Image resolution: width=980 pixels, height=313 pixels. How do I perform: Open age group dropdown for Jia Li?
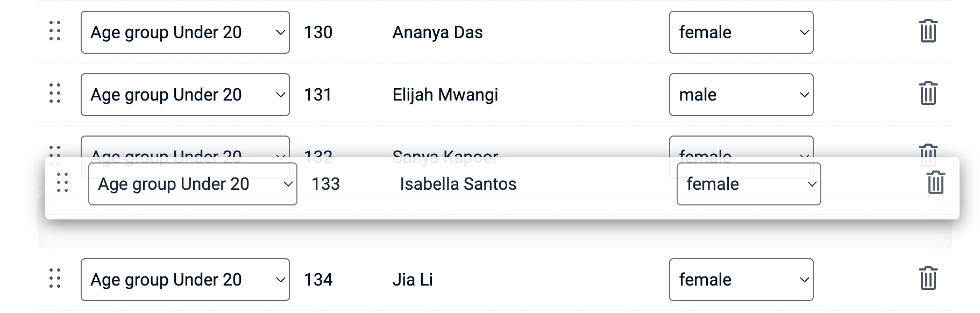coord(185,280)
